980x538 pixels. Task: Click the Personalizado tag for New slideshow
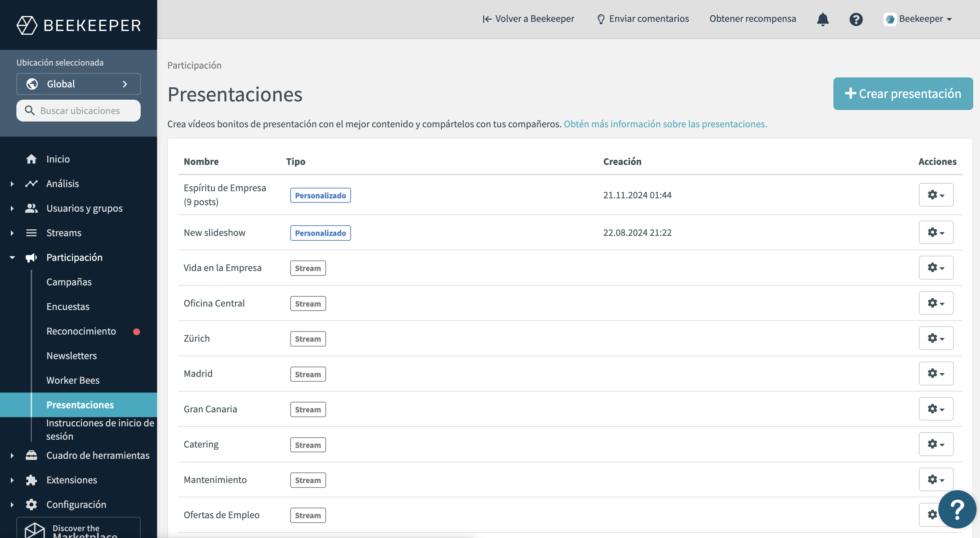point(320,233)
